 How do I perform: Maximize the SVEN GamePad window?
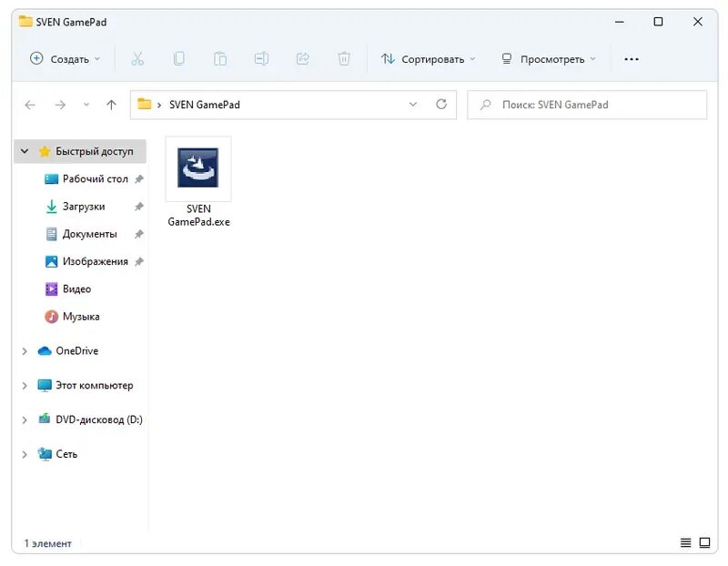pyautogui.click(x=658, y=22)
